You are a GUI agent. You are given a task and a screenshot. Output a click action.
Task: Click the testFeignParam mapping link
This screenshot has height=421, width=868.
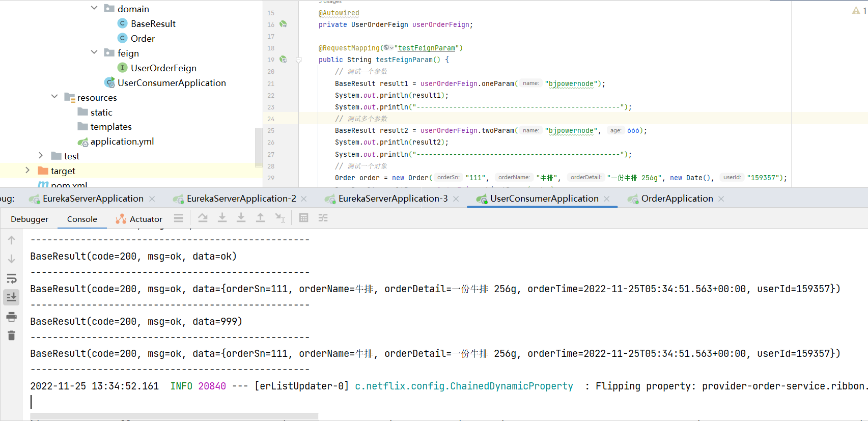point(427,48)
